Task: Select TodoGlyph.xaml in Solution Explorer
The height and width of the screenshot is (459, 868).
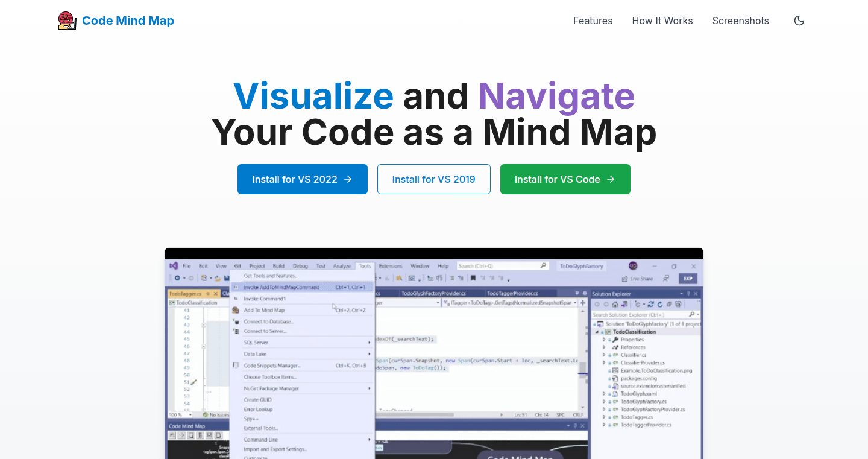Action: tap(638, 394)
